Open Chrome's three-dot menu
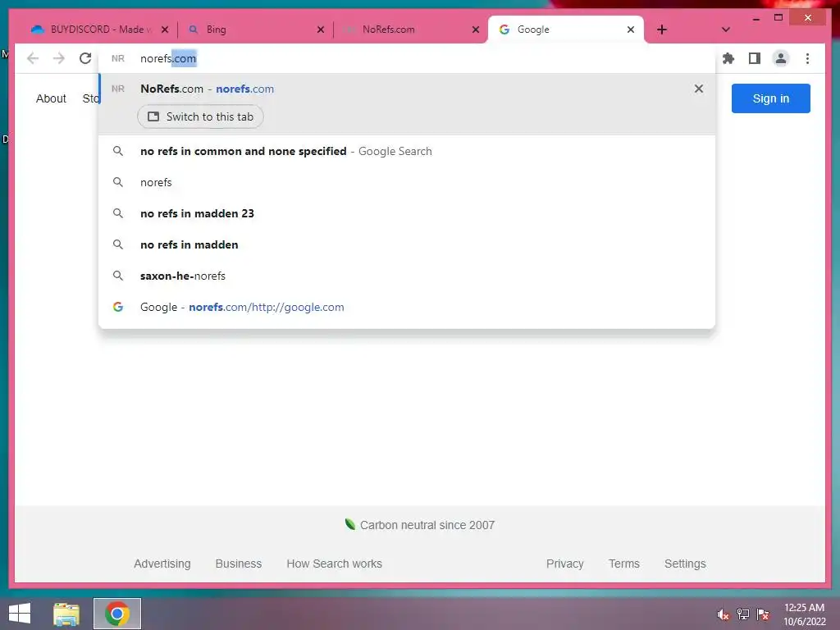This screenshot has height=630, width=840. pyautogui.click(x=807, y=58)
